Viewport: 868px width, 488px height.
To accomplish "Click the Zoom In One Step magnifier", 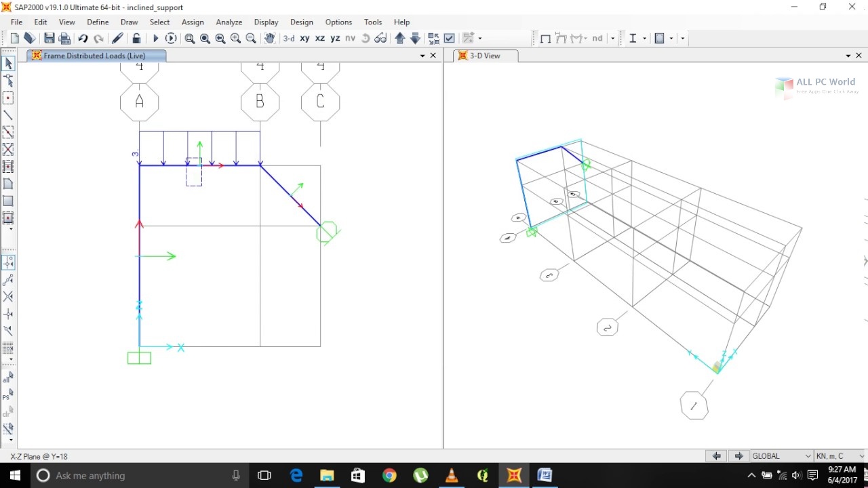I will [x=235, y=39].
